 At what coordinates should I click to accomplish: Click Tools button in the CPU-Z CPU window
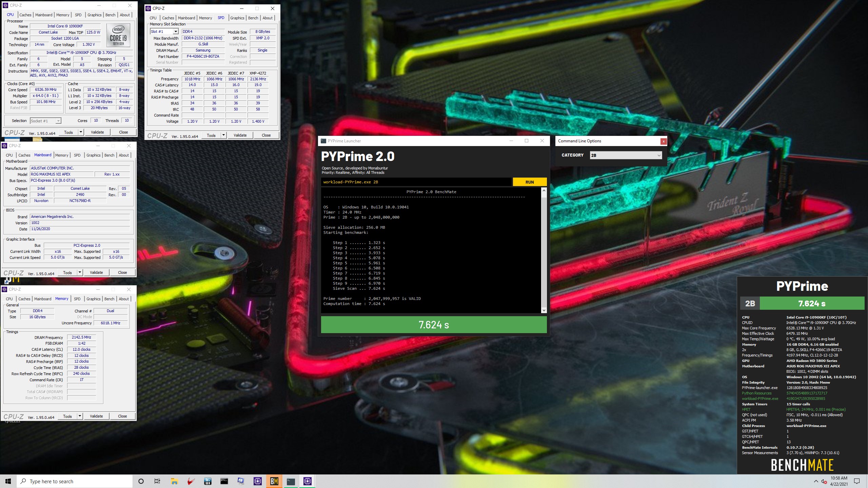point(68,132)
